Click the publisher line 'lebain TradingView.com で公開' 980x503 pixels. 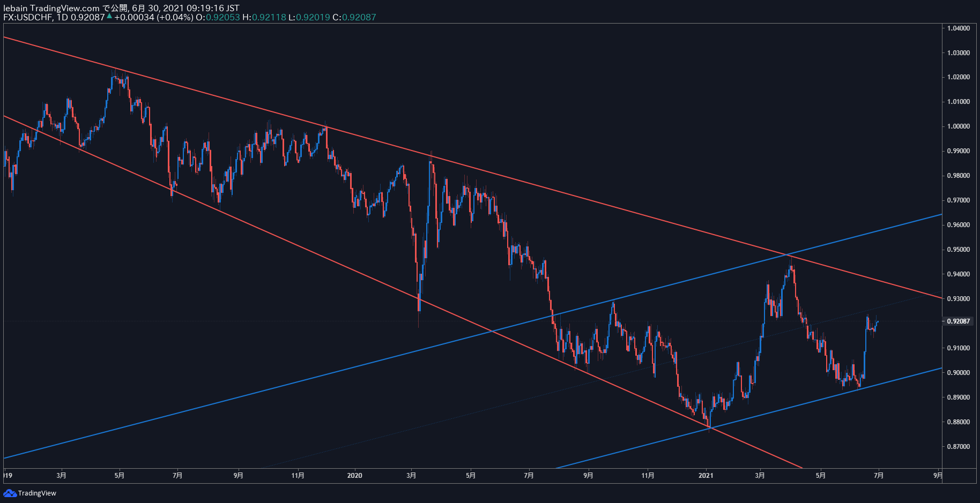click(x=65, y=8)
